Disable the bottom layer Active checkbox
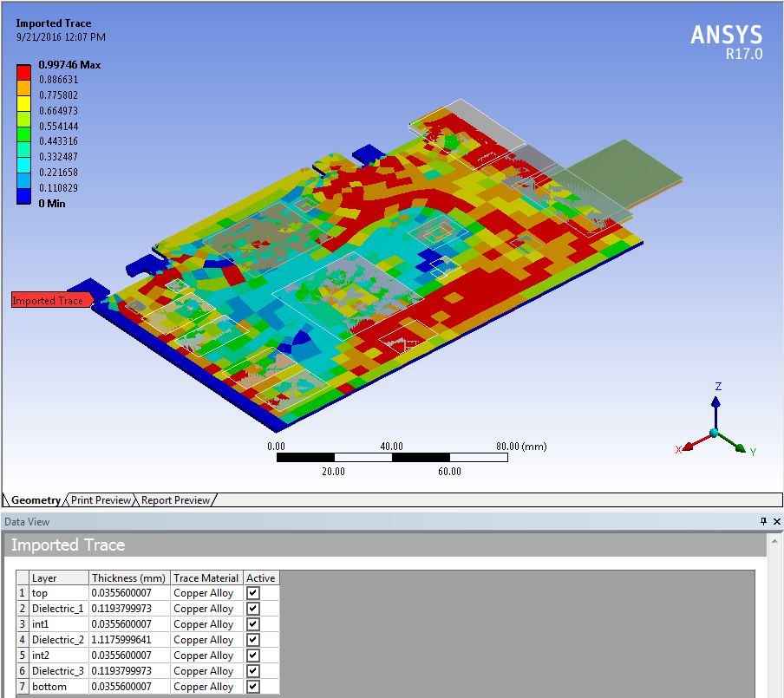 click(252, 687)
